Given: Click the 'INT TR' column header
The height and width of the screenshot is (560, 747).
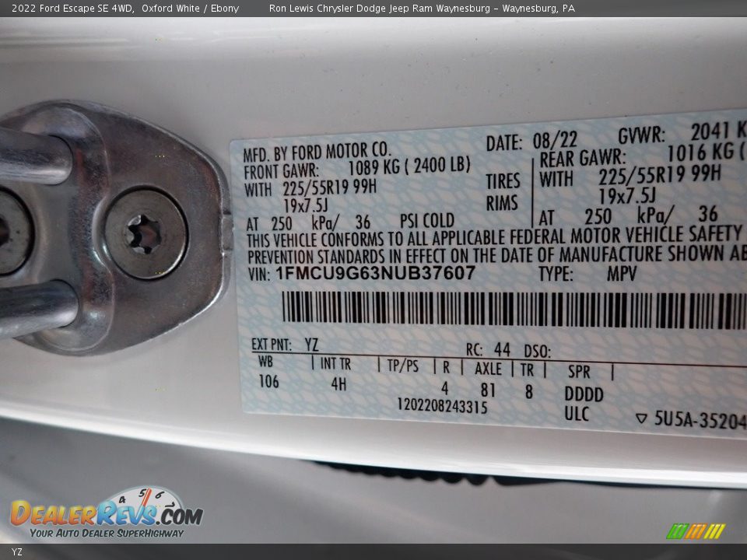Looking at the screenshot, I should click(x=335, y=364).
